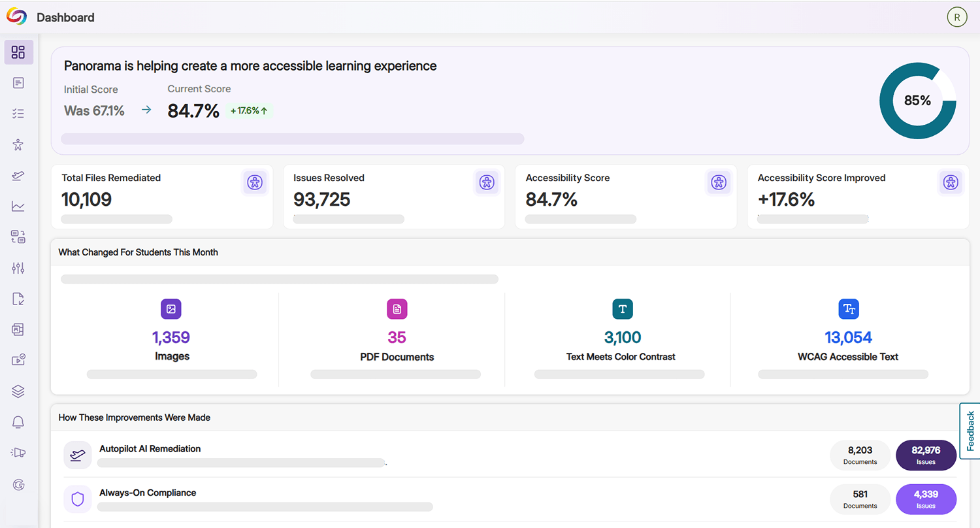
Task: Click the Autopilot AI Remediation airplane icon
Action: coord(78,455)
